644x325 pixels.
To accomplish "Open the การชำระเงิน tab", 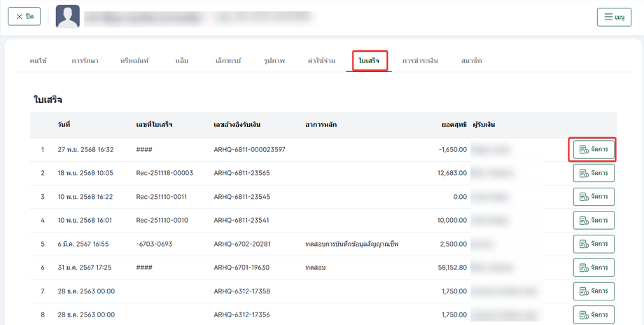I will pos(420,61).
